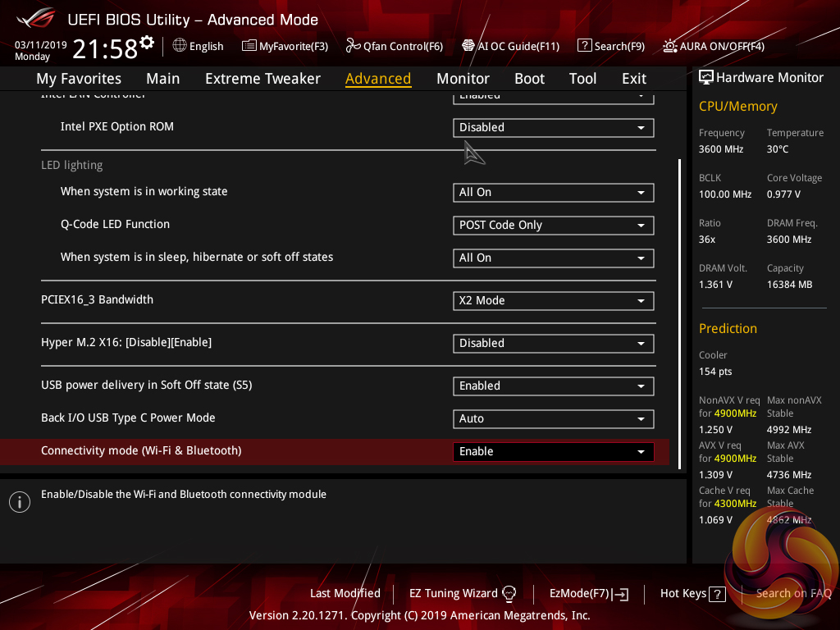
Task: Switch to EzMode(F7)
Action: (x=589, y=594)
